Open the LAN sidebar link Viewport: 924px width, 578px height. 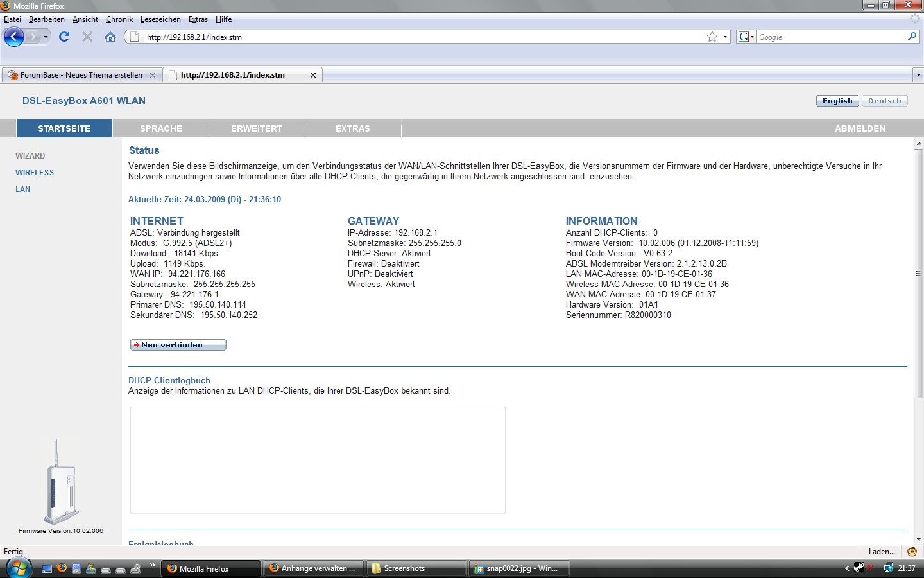[x=22, y=189]
